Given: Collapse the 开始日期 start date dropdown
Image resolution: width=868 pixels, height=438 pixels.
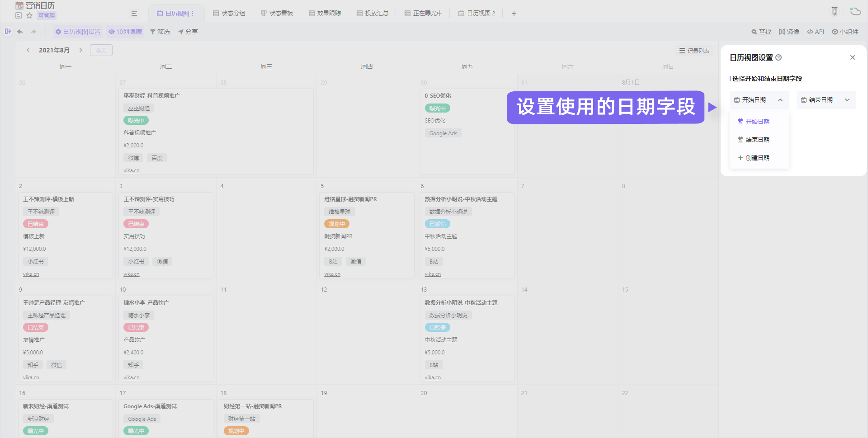Looking at the screenshot, I should click(x=759, y=100).
